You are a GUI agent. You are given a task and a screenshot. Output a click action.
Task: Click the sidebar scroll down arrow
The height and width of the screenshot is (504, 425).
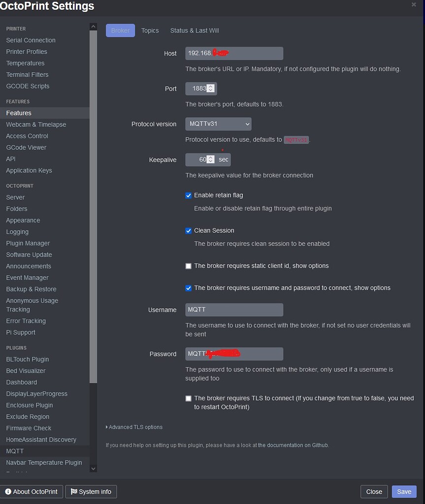tap(93, 469)
